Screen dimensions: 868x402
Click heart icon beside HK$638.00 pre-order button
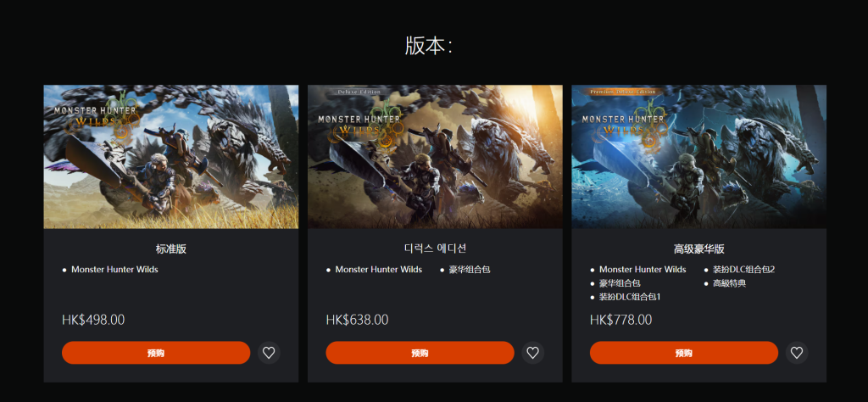(x=532, y=353)
